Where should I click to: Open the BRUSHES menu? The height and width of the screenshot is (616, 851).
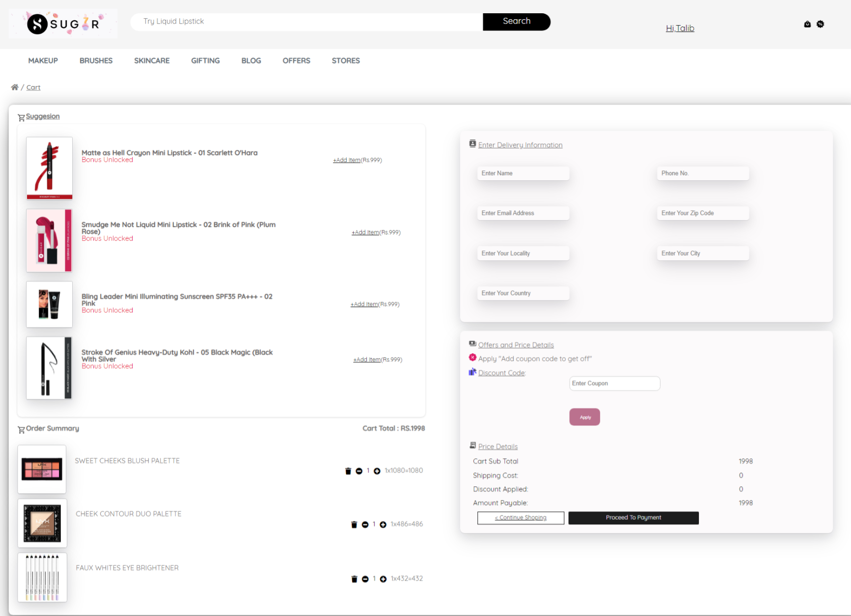[x=96, y=60]
